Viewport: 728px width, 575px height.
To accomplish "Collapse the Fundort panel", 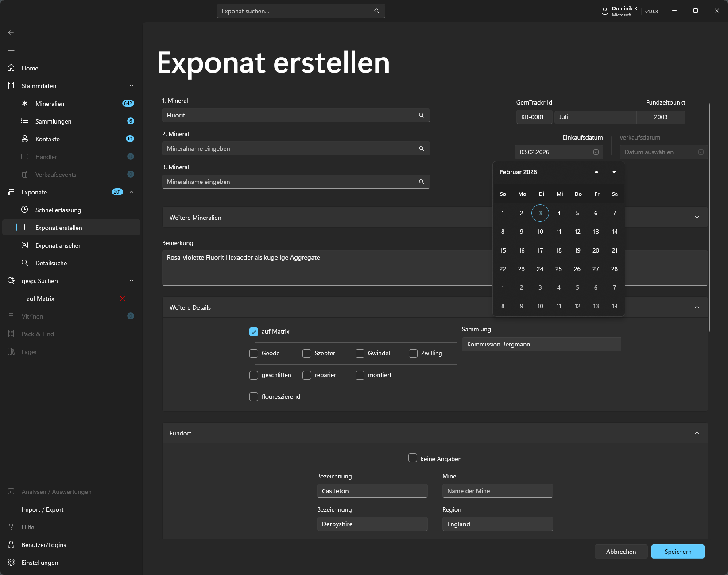I will tap(697, 433).
